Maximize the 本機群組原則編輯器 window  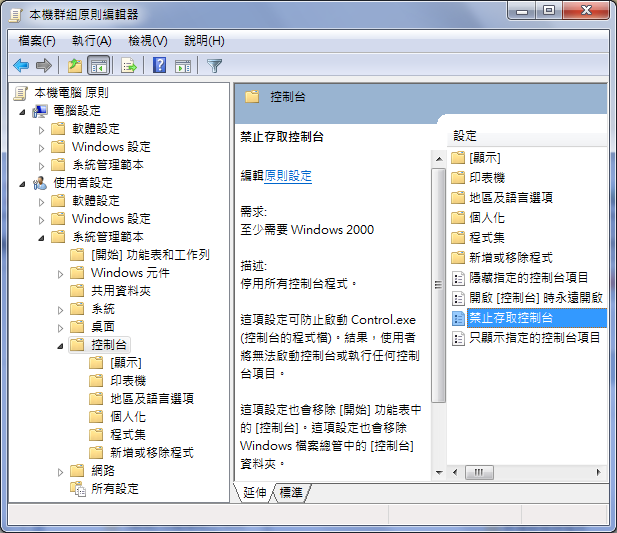click(x=549, y=11)
